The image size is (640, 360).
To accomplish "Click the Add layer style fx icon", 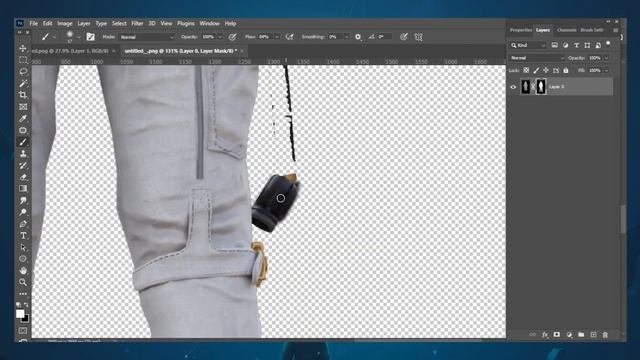I will (545, 335).
